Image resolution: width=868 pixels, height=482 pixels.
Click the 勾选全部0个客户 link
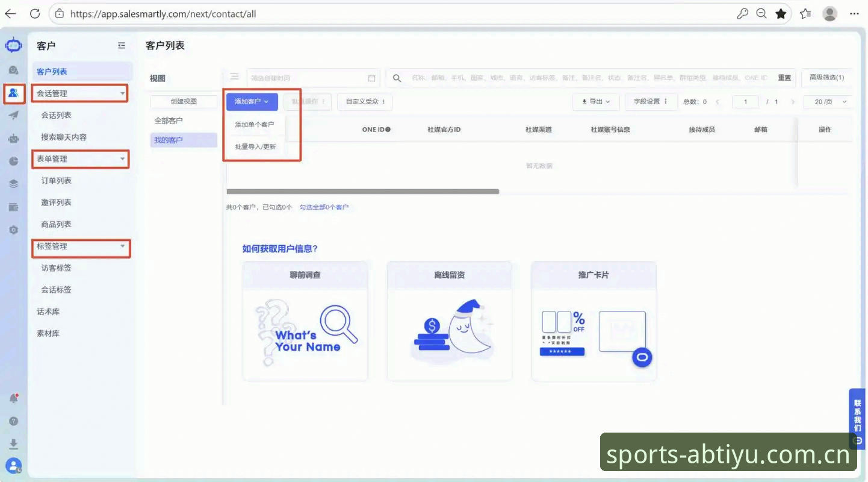coord(324,207)
